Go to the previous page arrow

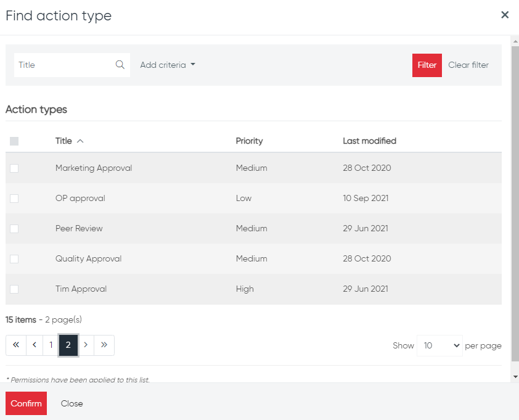tap(35, 345)
